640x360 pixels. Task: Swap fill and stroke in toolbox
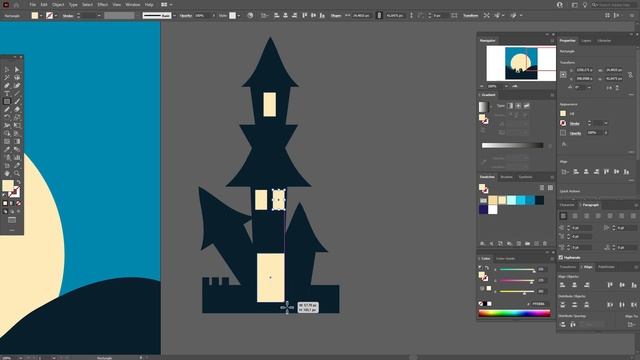[x=18, y=182]
